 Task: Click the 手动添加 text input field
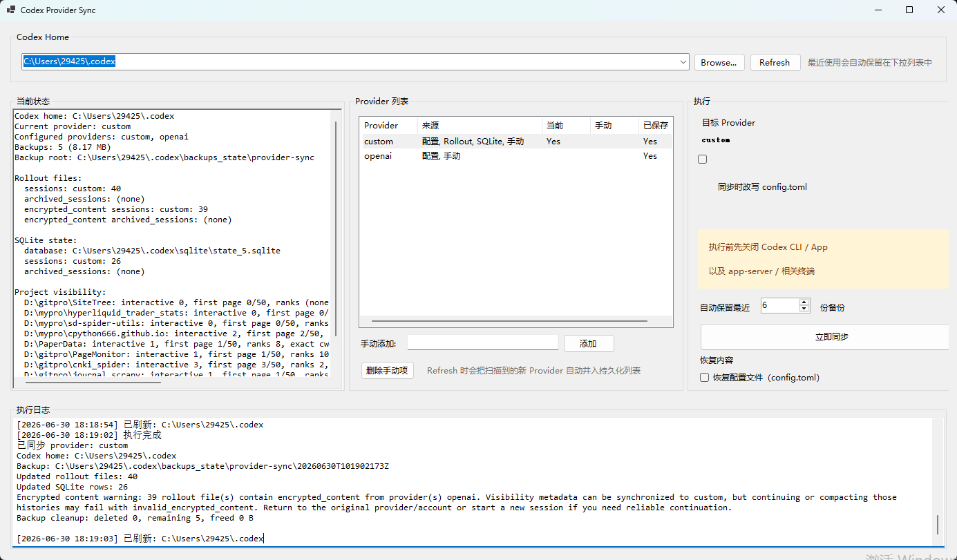pos(482,343)
